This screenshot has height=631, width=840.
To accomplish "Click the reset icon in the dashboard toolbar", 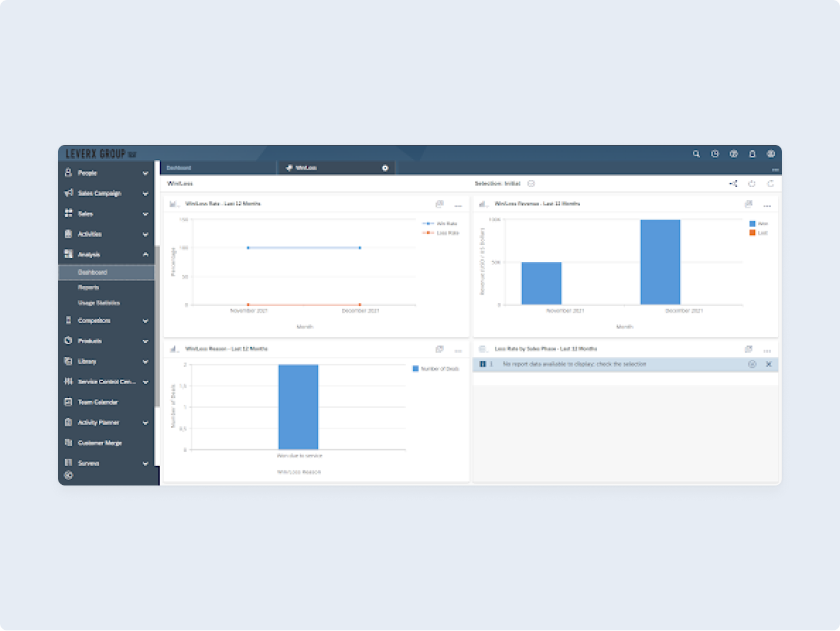I will pyautogui.click(x=752, y=184).
